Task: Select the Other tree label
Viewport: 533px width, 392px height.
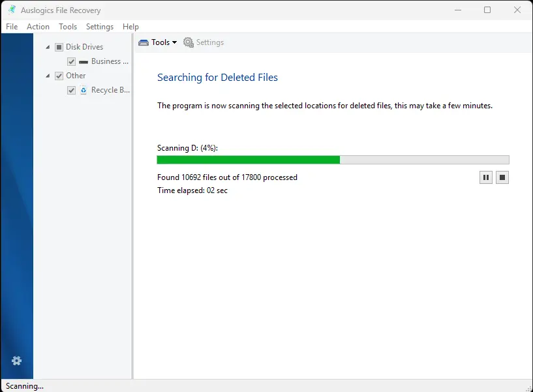Action: [x=76, y=76]
